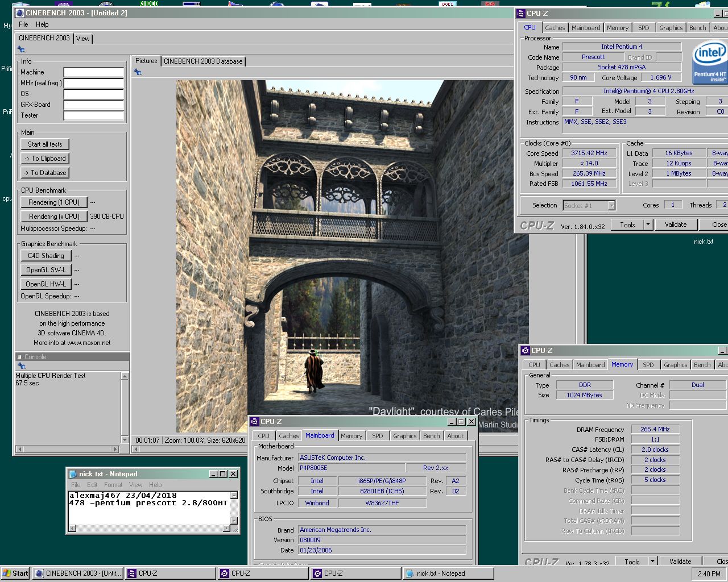Open the Help menu in CINEBENCH

click(x=42, y=24)
